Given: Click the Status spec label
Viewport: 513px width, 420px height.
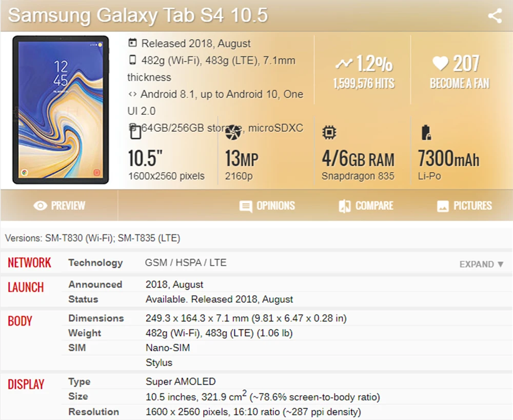Looking at the screenshot, I should coord(83,299).
